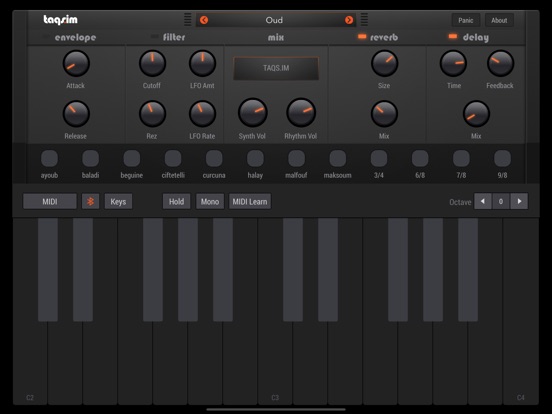This screenshot has width=552, height=414.
Task: Click the reverb Size knob
Action: [x=384, y=64]
